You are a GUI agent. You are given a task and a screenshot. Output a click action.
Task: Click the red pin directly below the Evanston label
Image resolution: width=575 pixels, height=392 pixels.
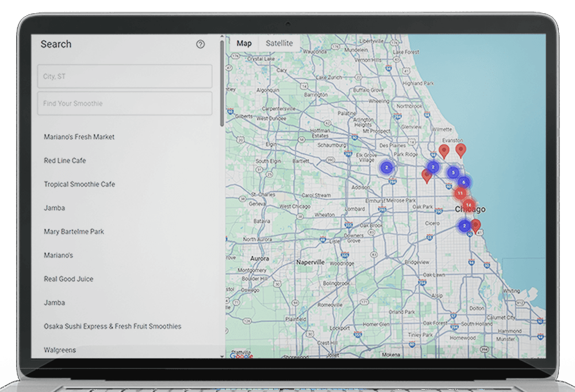(x=444, y=151)
